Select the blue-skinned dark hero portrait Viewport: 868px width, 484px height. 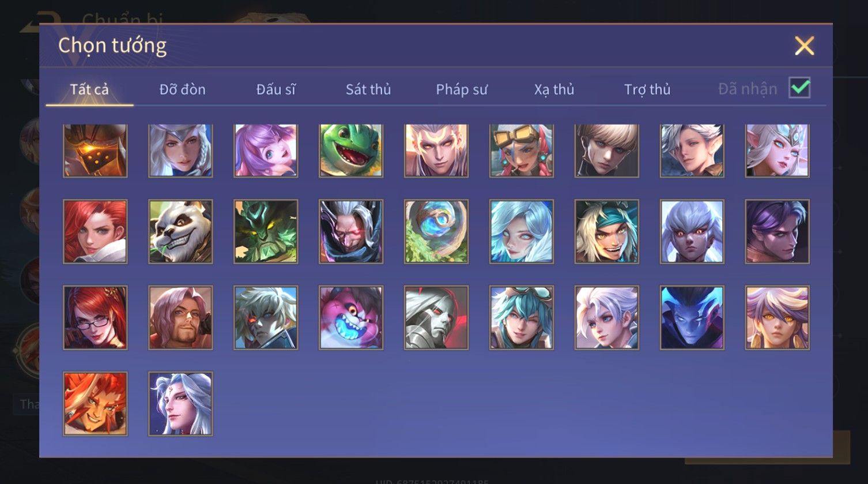tap(692, 318)
